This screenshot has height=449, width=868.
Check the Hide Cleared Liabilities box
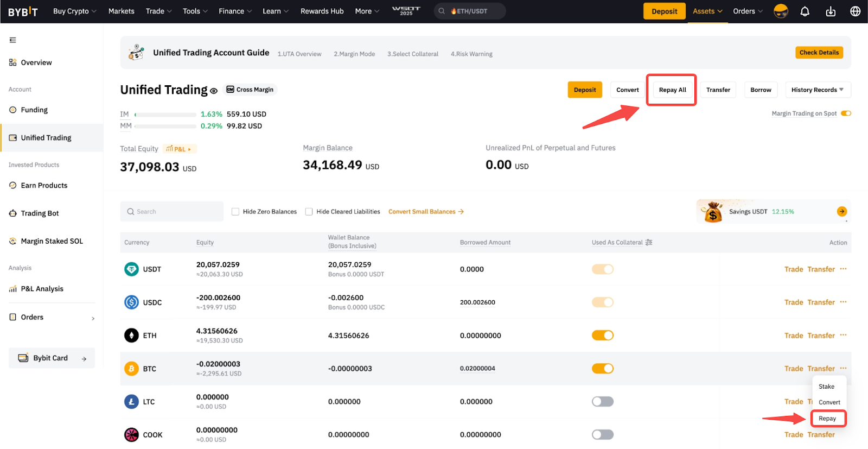tap(309, 212)
